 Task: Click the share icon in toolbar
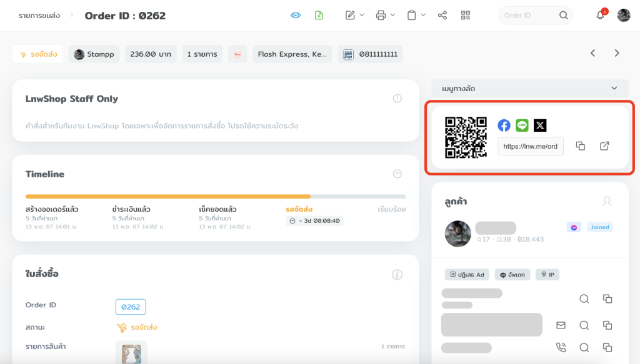pyautogui.click(x=442, y=15)
